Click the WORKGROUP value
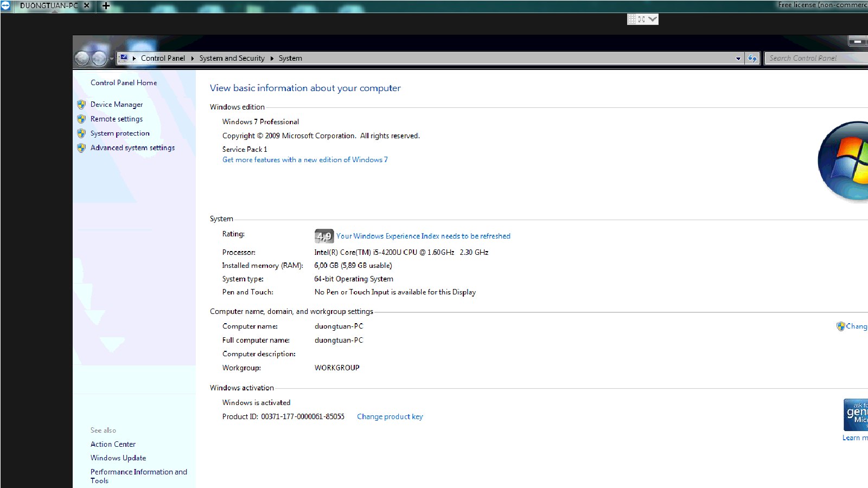Screen dimensions: 868x488 click(x=337, y=368)
